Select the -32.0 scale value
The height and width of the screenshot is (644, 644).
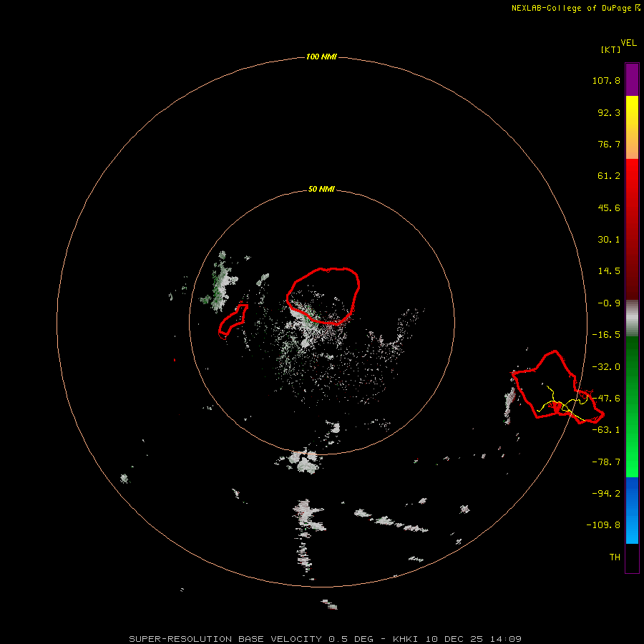[606, 367]
